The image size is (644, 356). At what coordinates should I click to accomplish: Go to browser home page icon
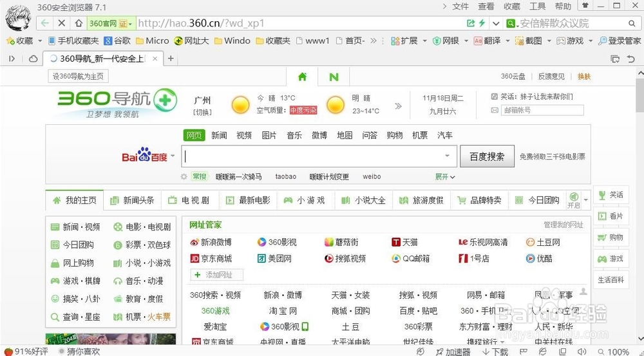tap(79, 23)
